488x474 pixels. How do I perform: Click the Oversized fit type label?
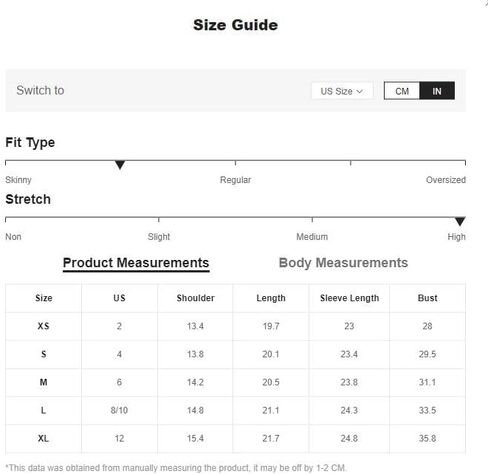coord(446,180)
